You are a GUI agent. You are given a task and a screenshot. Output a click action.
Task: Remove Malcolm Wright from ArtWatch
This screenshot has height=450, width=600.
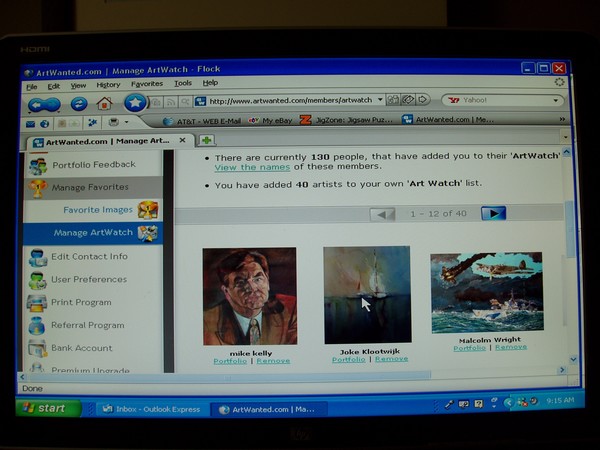511,347
